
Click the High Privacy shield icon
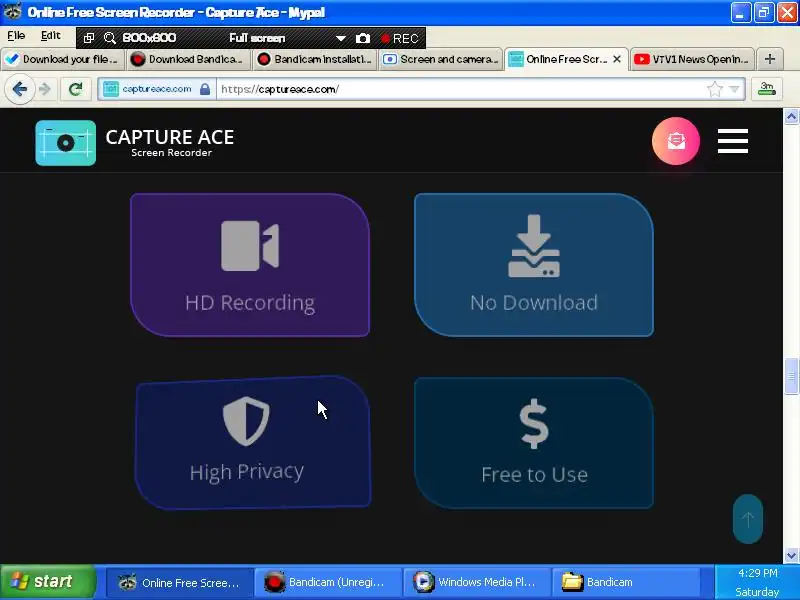coord(246,421)
